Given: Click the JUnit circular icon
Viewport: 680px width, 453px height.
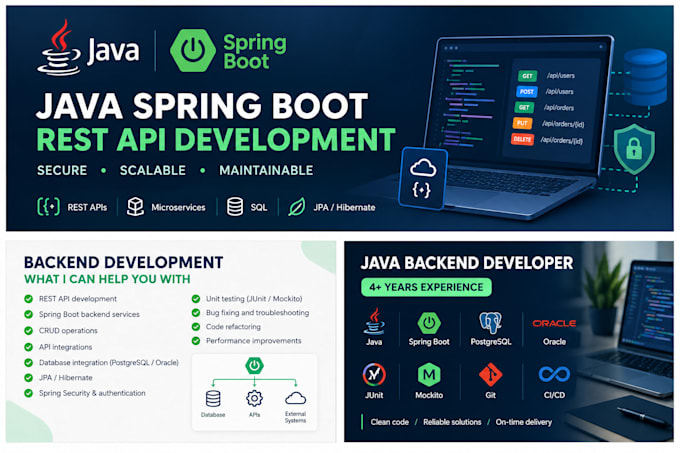Looking at the screenshot, I should [374, 375].
